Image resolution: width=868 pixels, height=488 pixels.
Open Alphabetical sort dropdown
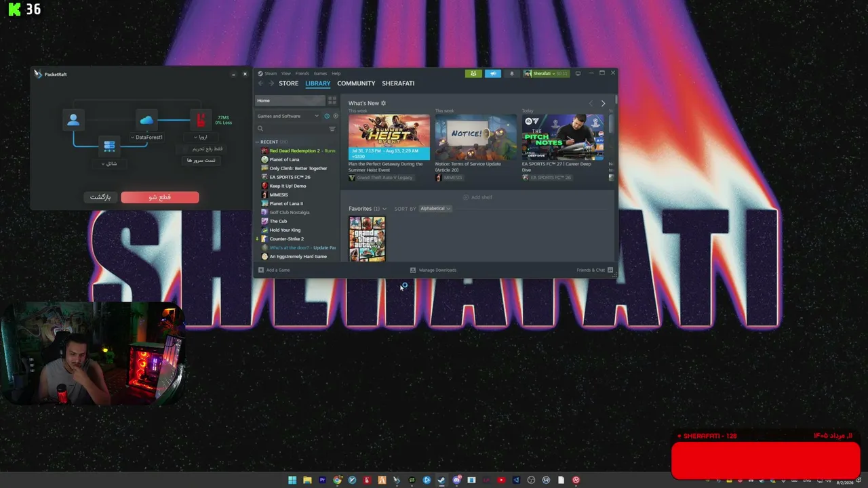click(435, 209)
